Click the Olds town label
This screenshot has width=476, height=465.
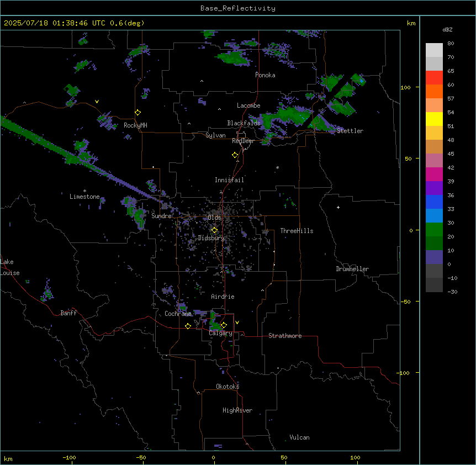[x=215, y=218]
